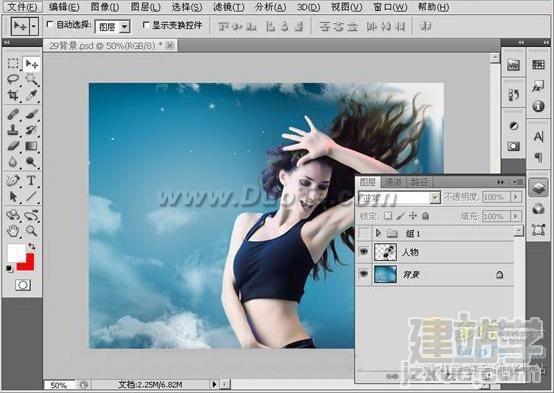Open the 编辑(E) menu
The width and height of the screenshot is (554, 393).
(64, 7)
